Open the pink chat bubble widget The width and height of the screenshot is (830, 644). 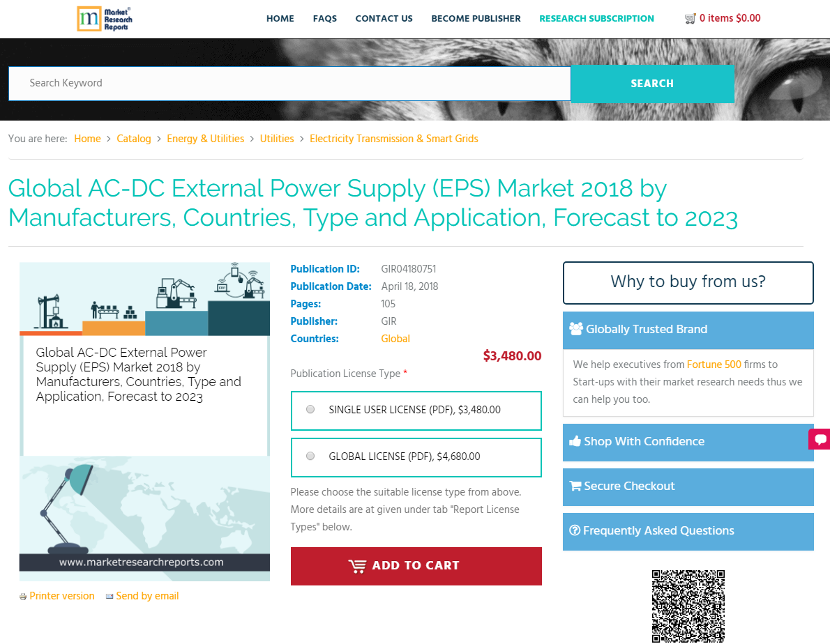pos(821,439)
